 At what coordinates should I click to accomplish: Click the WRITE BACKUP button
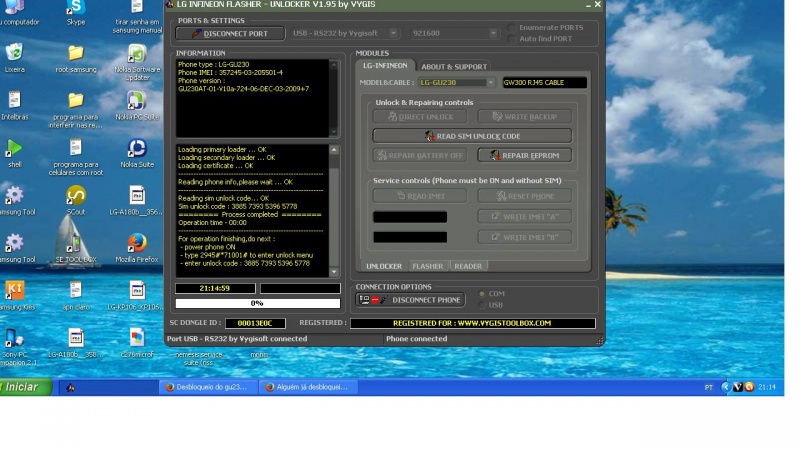(524, 117)
